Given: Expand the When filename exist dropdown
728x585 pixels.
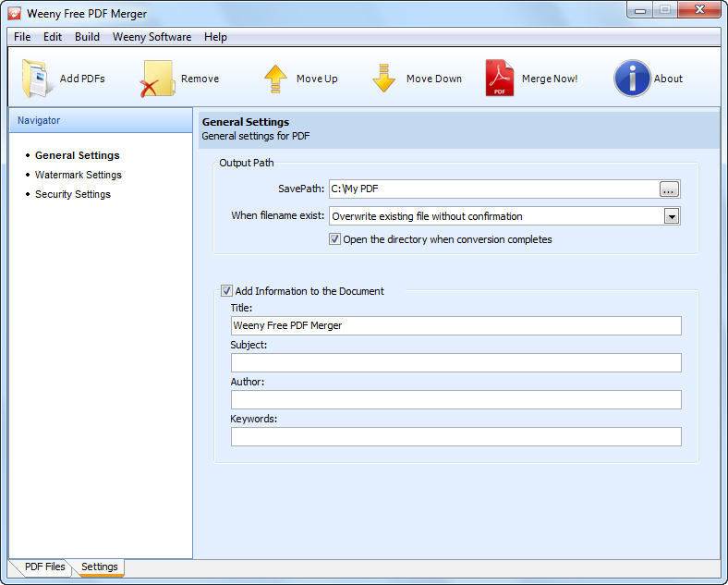Looking at the screenshot, I should pos(672,216).
